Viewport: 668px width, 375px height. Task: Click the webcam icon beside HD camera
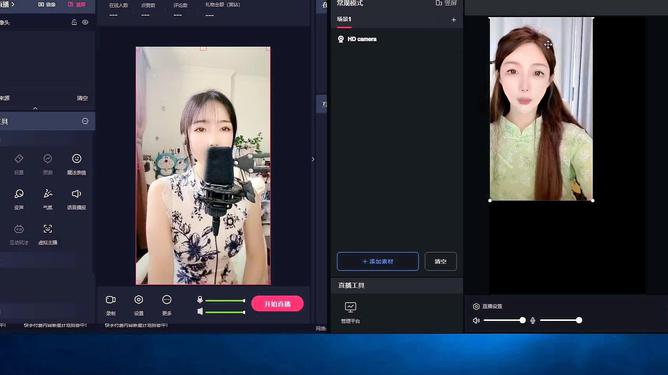(x=341, y=39)
